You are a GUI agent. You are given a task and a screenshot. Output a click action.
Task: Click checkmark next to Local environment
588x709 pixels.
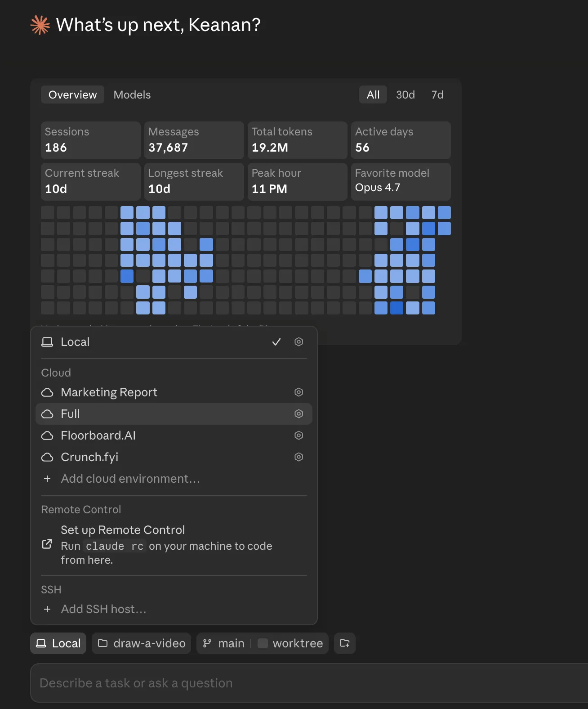(x=276, y=342)
